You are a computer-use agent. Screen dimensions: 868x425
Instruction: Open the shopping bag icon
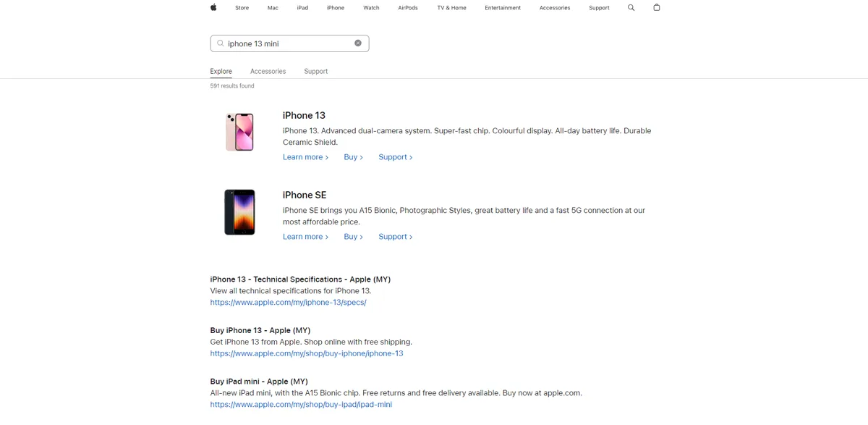tap(657, 7)
